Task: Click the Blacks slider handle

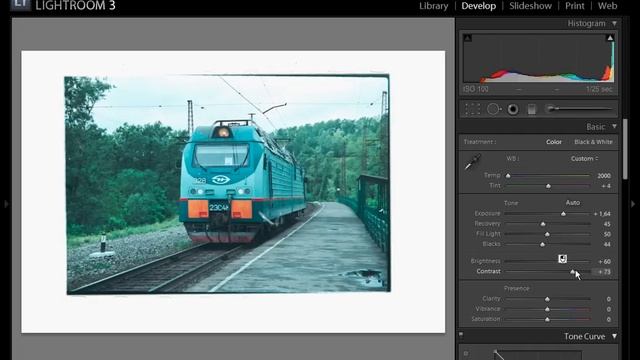Action: [x=542, y=244]
